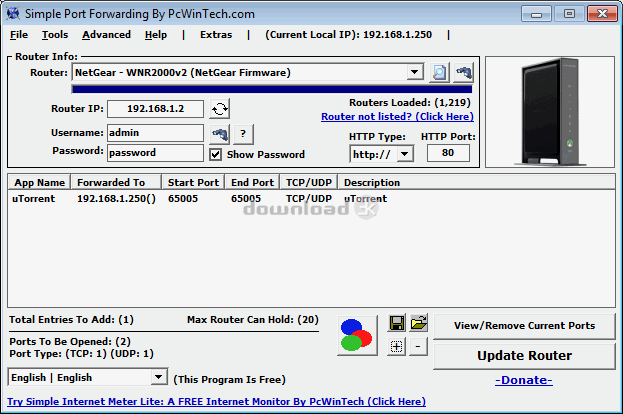The height and width of the screenshot is (414, 623).
Task: Click the 192.168.1.250() forwarded address cell
Action: click(x=116, y=199)
